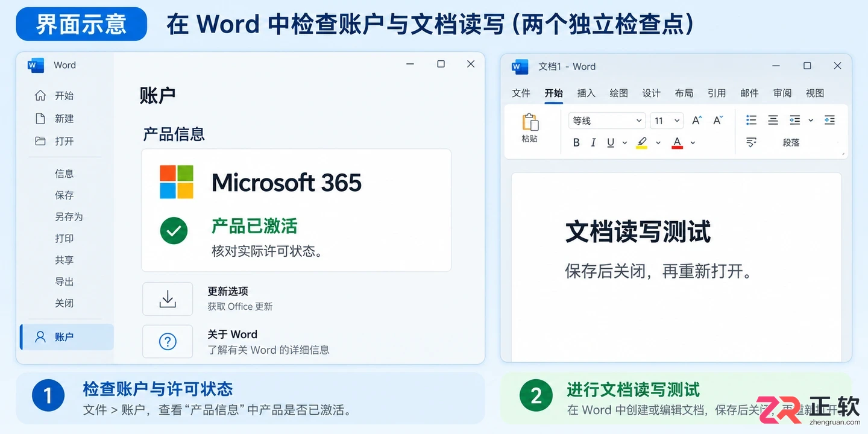Select Export (导出) in the sidebar
This screenshot has width=868, height=434.
(64, 281)
